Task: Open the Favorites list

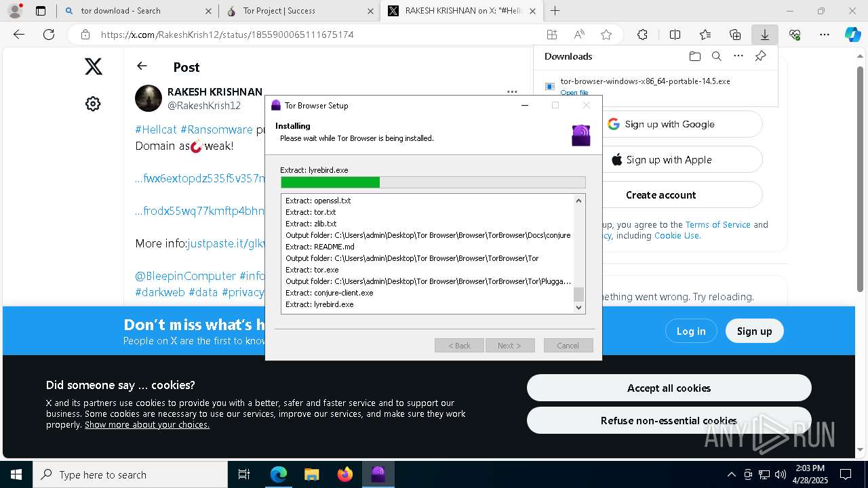Action: point(705,35)
